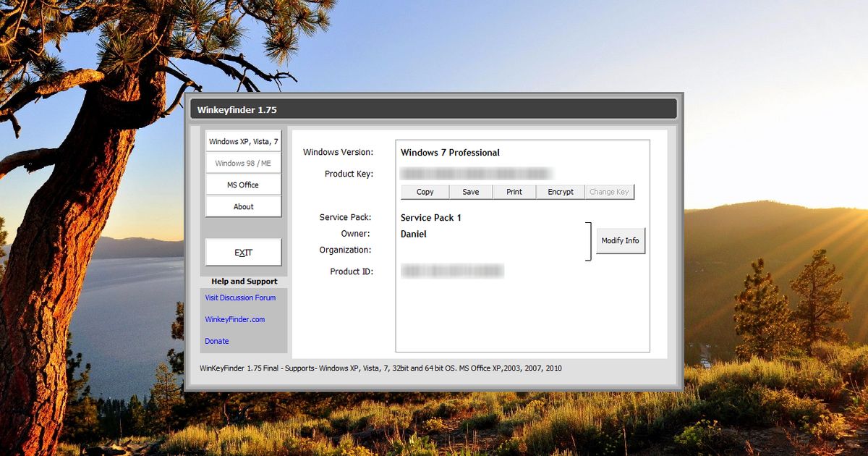Click the Service Pack 1 value
Image resolution: width=868 pixels, height=456 pixels.
(x=431, y=218)
